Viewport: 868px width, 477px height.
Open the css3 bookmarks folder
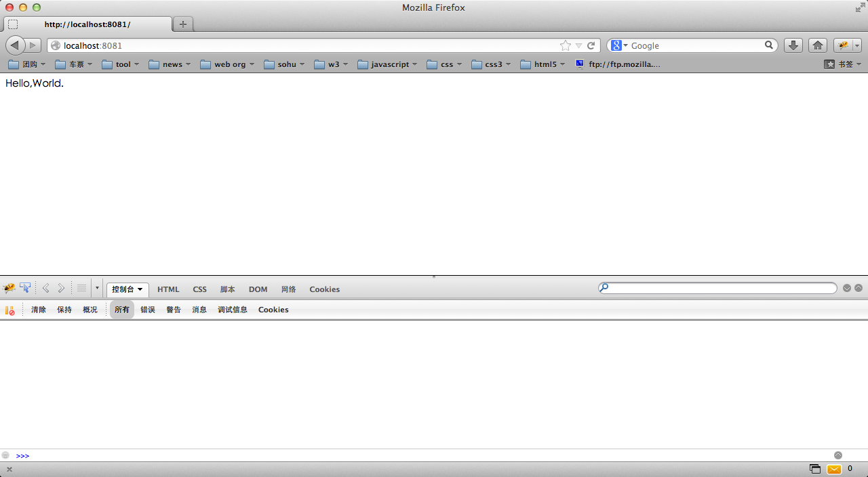coord(492,64)
